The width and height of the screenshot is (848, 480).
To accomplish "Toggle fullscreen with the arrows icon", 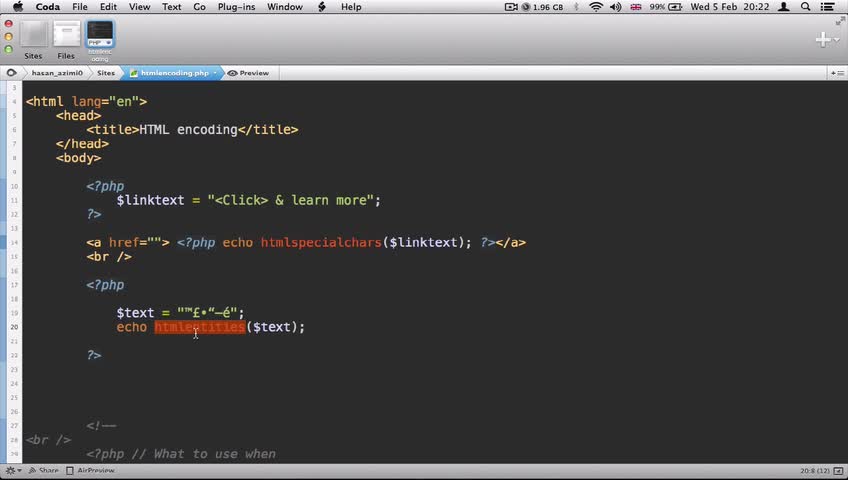I will point(840,21).
